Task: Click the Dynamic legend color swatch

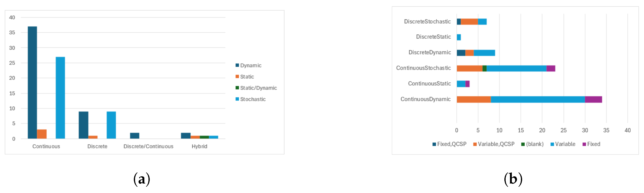Action: click(237, 65)
